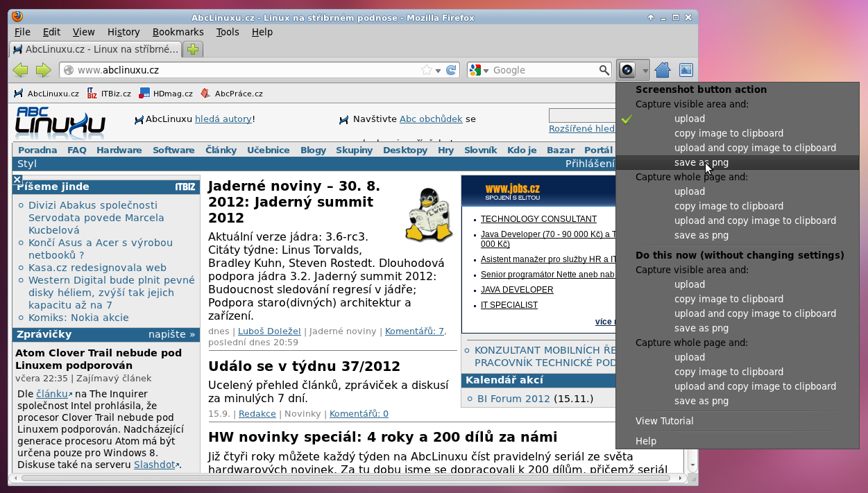
Task: Open the AbcPráce.cz bookmark
Action: coord(231,94)
